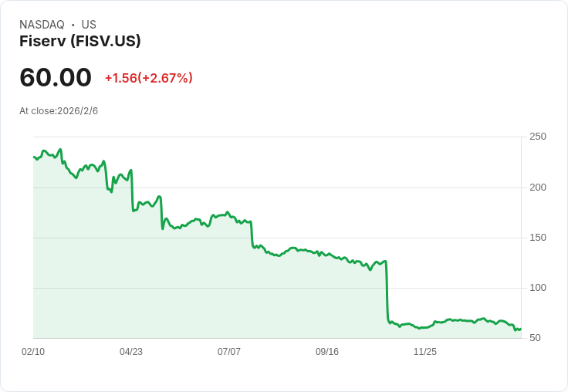This screenshot has height=392, width=568.
Task: Click the 60.00 current price
Action: coord(56,77)
